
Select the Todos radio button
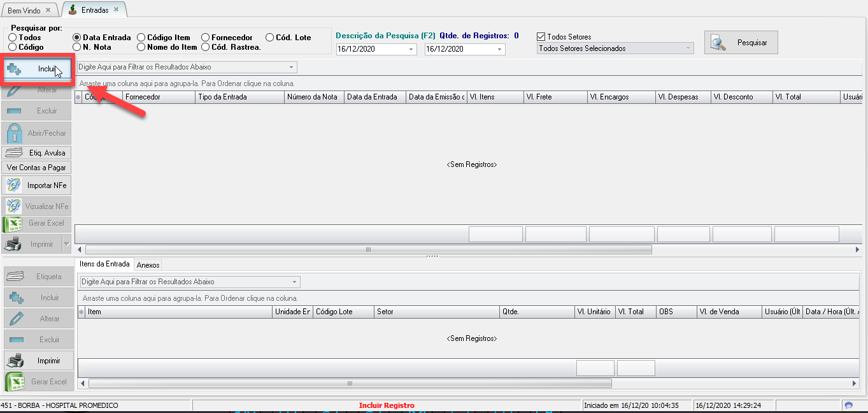pyautogui.click(x=13, y=38)
